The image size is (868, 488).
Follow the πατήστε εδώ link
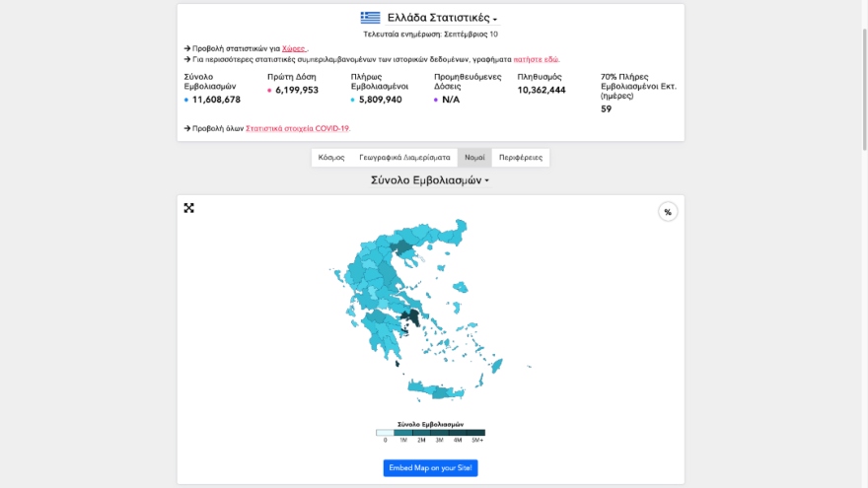(536, 59)
